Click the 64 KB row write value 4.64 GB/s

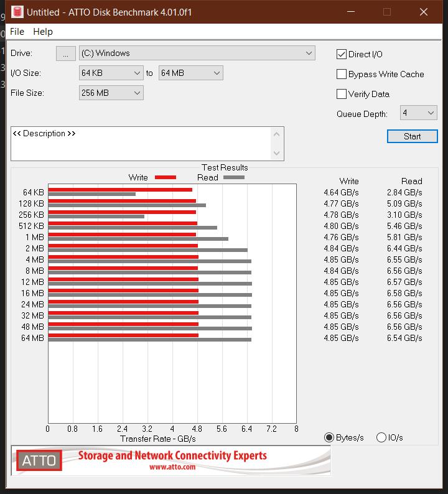341,192
